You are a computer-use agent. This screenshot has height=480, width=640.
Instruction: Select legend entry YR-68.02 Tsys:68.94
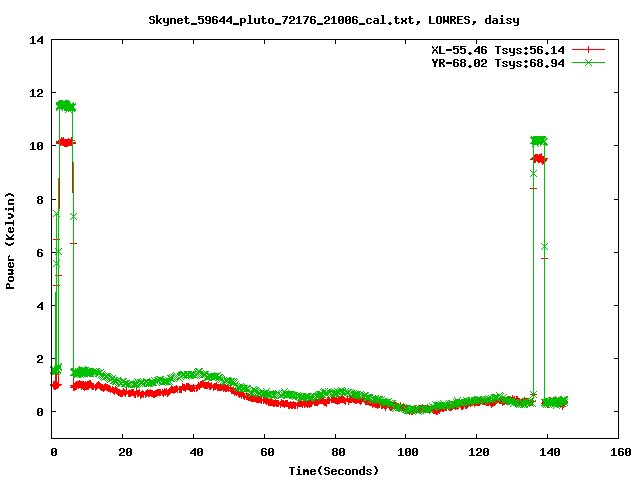[498, 63]
